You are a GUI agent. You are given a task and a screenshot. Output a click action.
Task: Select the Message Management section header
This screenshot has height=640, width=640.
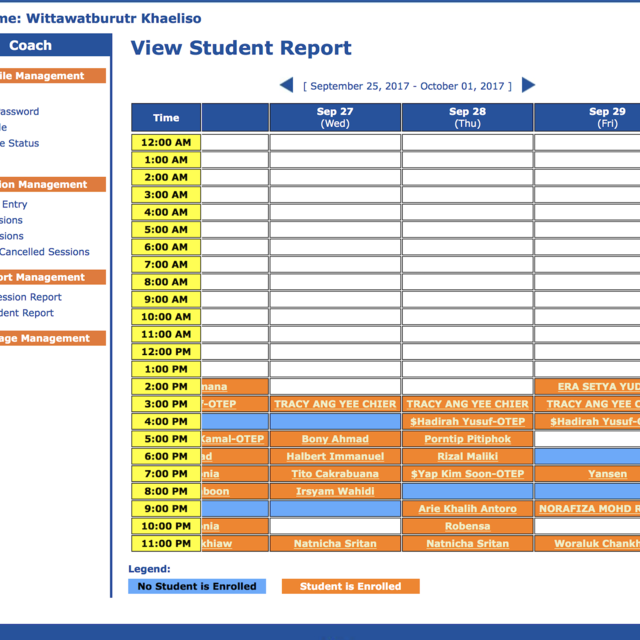(53, 338)
